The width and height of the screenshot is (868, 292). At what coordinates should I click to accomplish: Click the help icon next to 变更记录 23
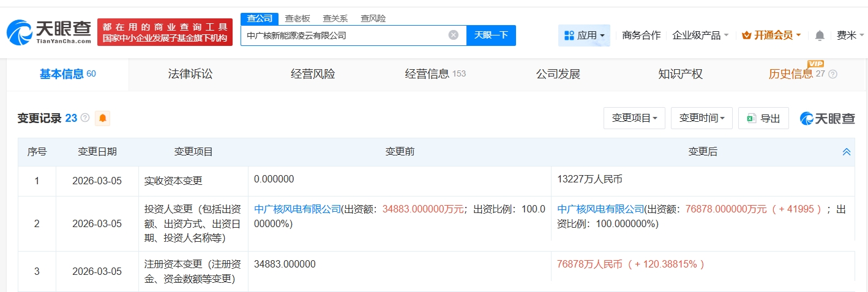pyautogui.click(x=85, y=118)
